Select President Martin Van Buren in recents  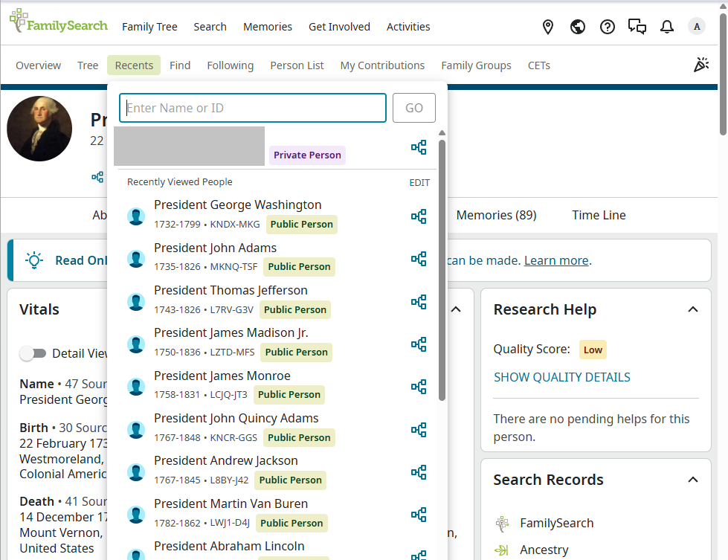pos(231,503)
